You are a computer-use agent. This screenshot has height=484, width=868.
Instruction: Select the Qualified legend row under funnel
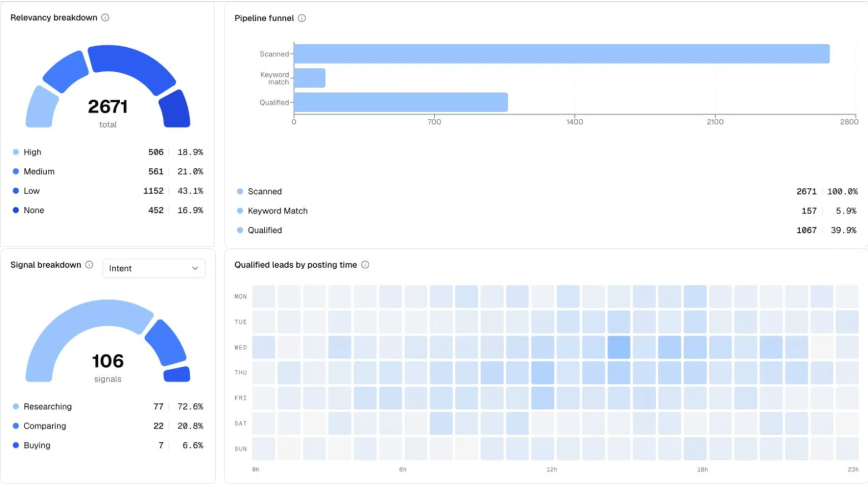pyautogui.click(x=547, y=231)
